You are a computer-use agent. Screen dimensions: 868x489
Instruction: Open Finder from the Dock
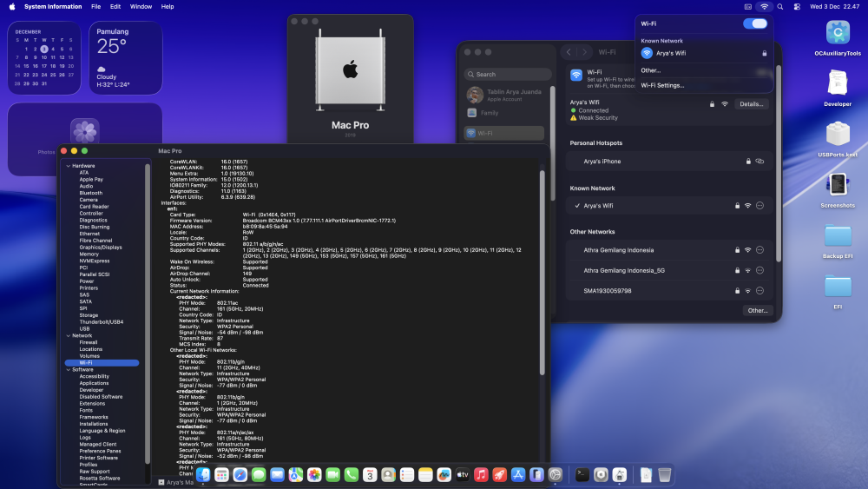pos(203,474)
